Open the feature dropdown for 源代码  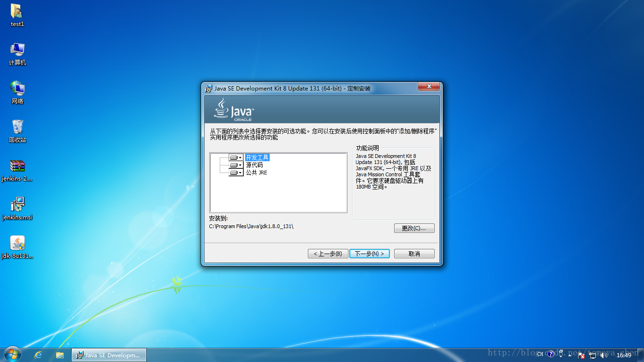[x=236, y=165]
